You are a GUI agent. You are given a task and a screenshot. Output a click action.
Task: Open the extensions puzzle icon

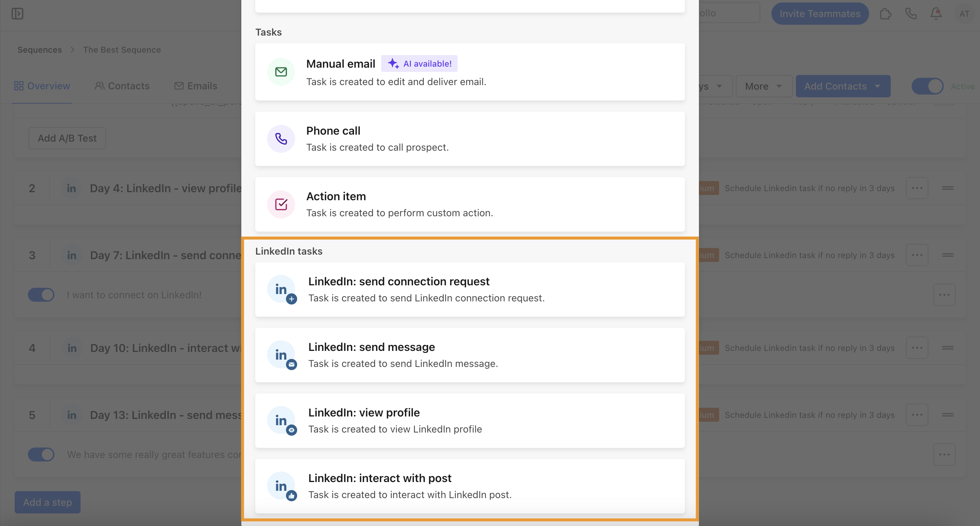click(x=885, y=14)
